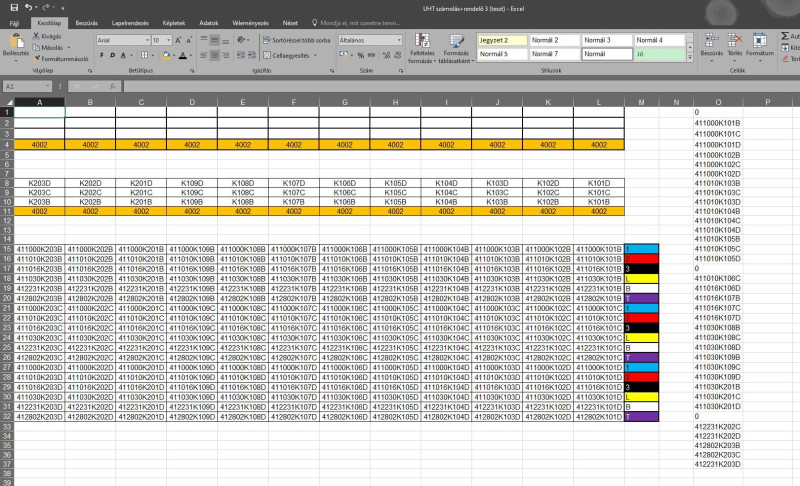This screenshot has height=486, width=800.
Task: Increase indent in the alignment group
Action: 252,55
